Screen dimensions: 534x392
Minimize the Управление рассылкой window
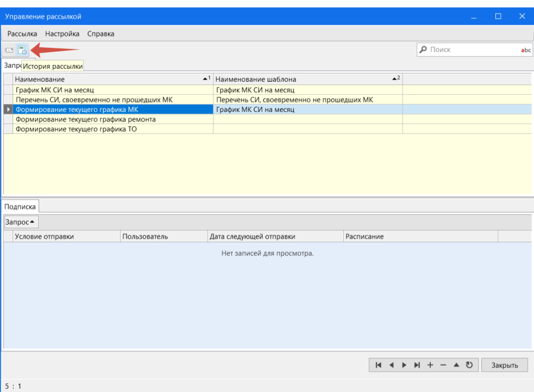(x=474, y=16)
